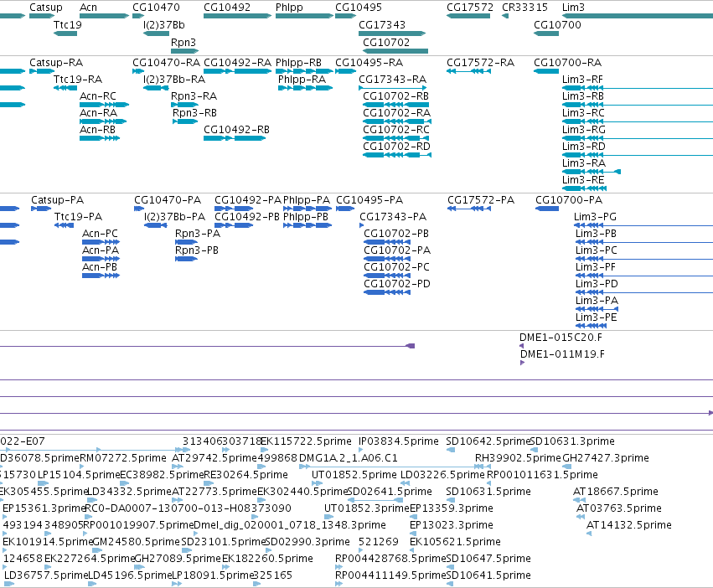This screenshot has height=588, width=713.
Task: Select EST IP03834.5prime
Action: 361,450
